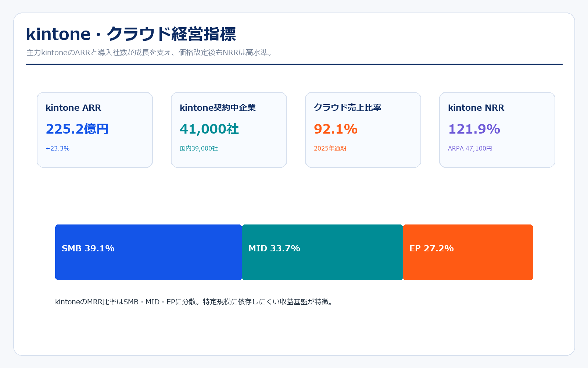588x368 pixels.
Task: Click the 国内39,000社 note
Action: pos(199,148)
